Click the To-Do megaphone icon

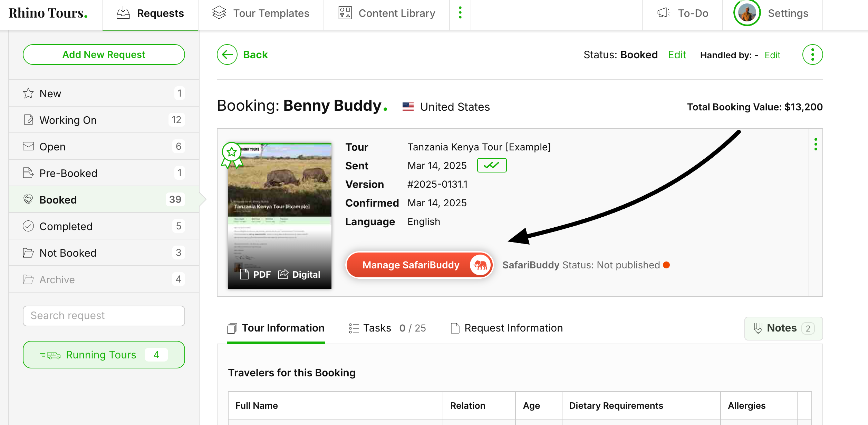coord(663,13)
